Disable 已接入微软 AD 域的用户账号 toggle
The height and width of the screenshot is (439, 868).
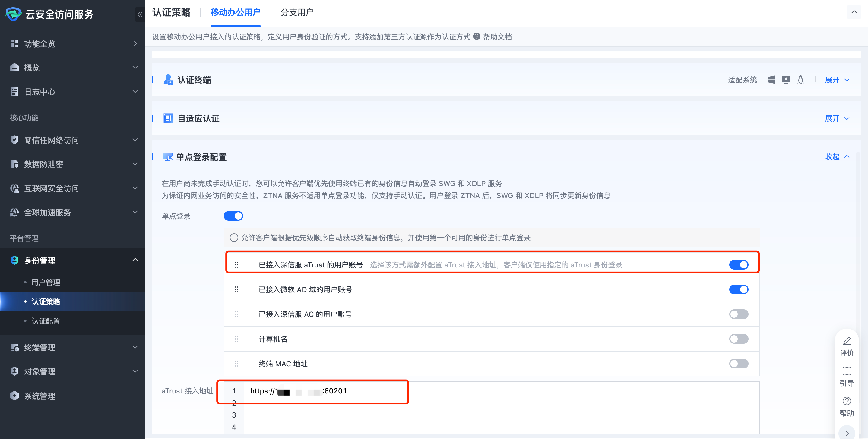point(738,289)
